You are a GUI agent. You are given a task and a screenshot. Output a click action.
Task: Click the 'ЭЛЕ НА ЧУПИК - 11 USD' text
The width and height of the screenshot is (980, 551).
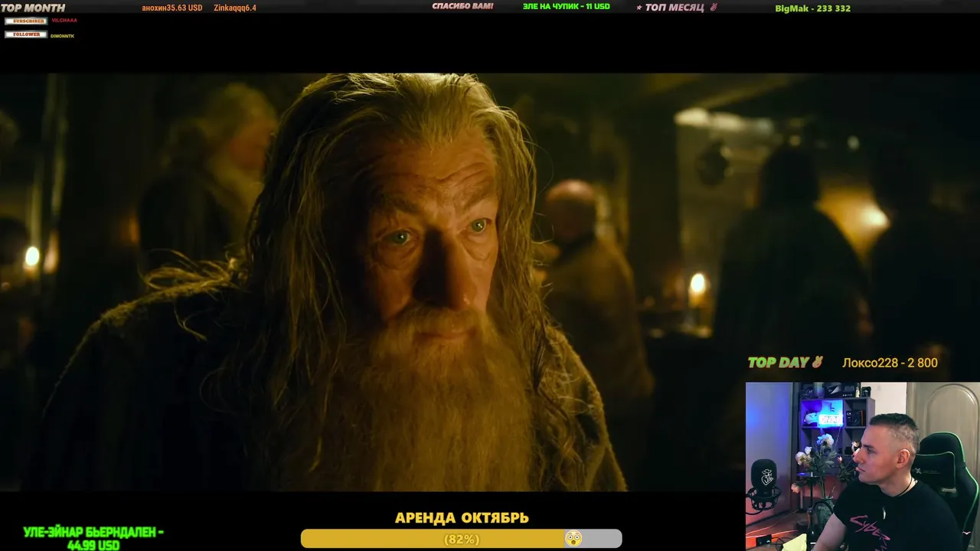(x=567, y=6)
